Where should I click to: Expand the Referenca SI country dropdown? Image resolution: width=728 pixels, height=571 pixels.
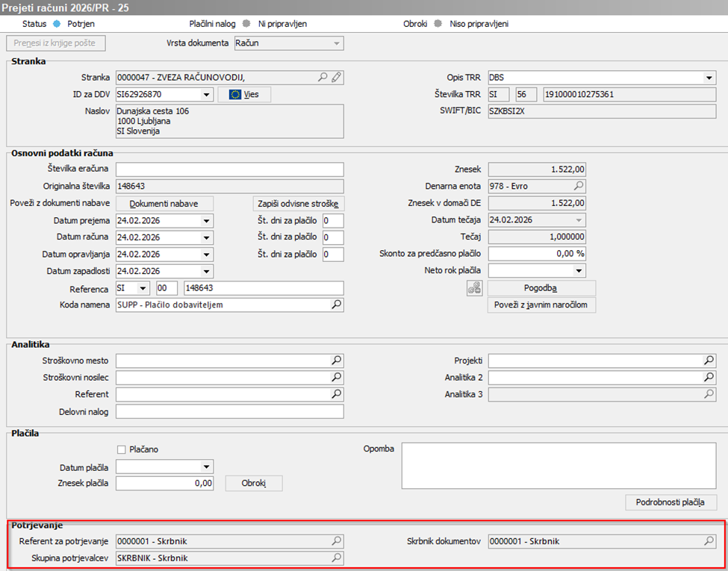[x=143, y=288]
